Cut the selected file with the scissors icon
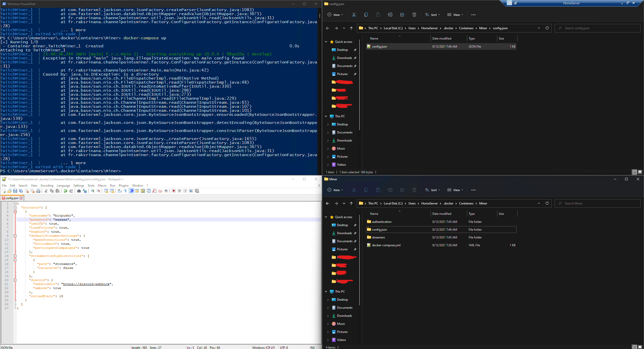This screenshot has width=644, height=349. (354, 15)
